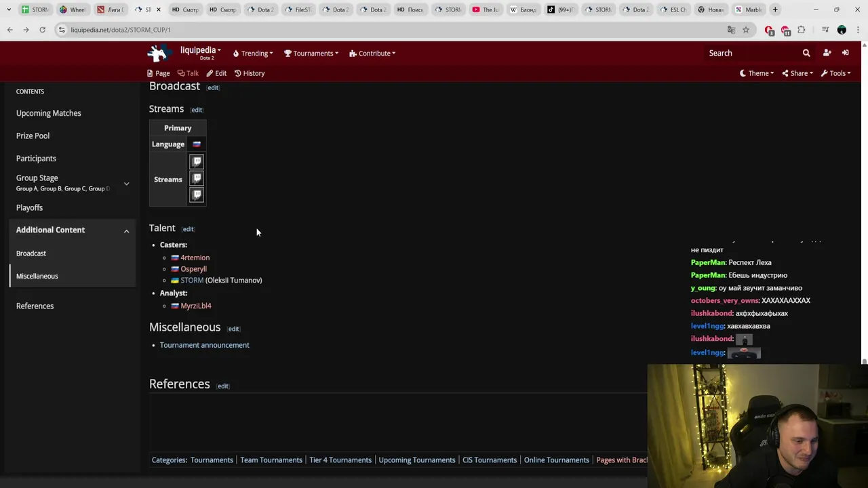Open the Share dropdown
868x488 pixels.
(797, 73)
